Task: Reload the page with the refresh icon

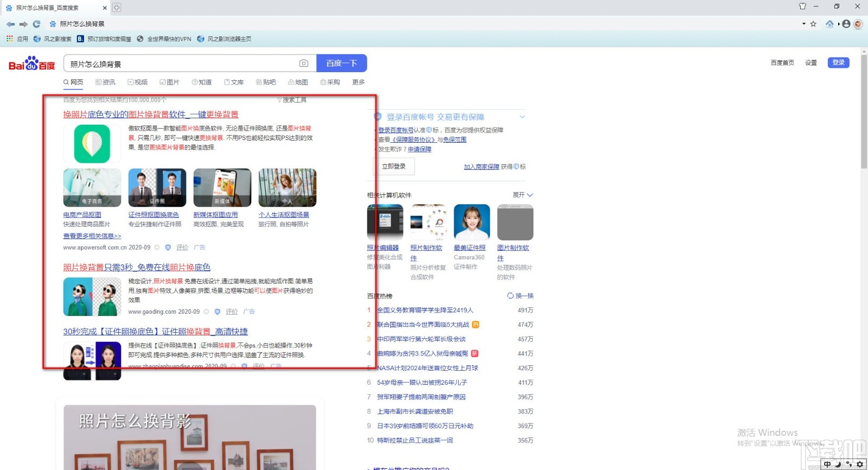Action: tap(36, 24)
